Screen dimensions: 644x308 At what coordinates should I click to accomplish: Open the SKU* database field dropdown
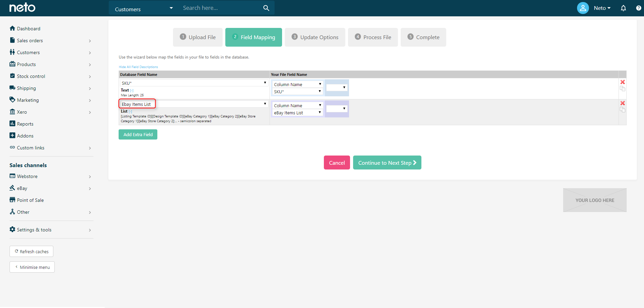[x=194, y=83]
